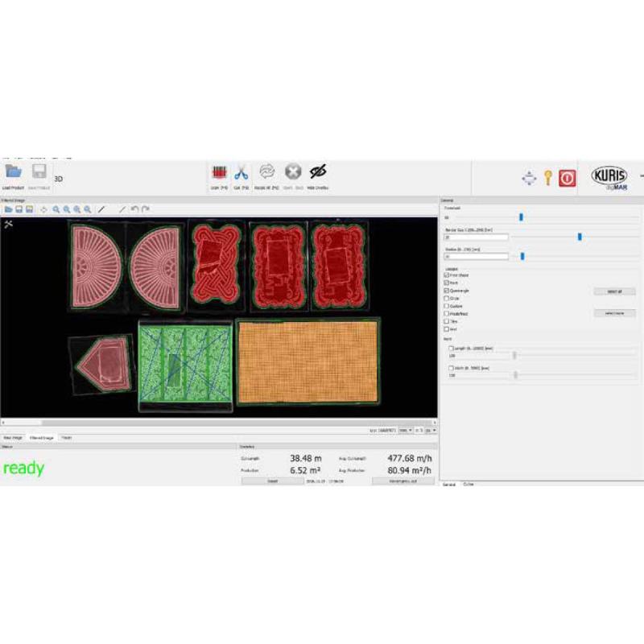Click the Select none button
644x644 pixels.
pyautogui.click(x=614, y=313)
